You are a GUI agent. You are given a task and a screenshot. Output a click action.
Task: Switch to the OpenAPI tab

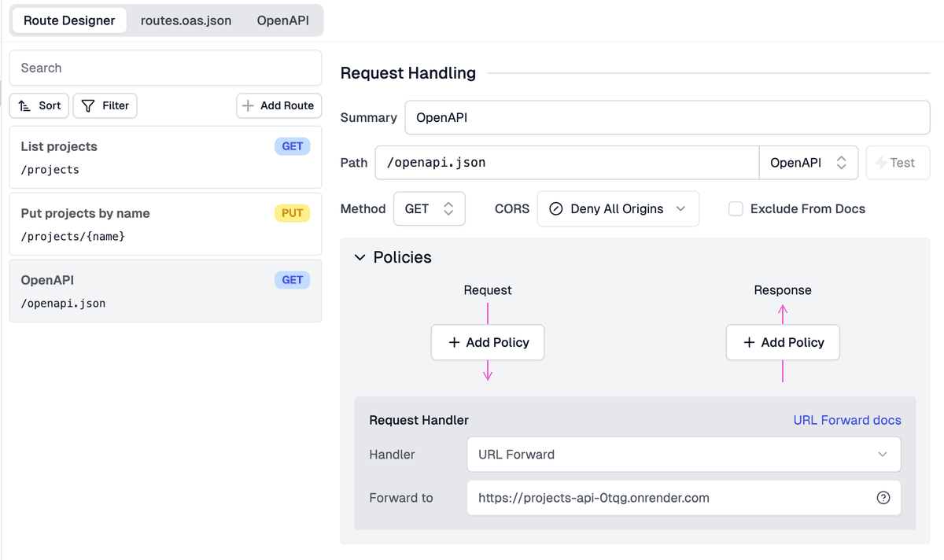click(x=282, y=20)
